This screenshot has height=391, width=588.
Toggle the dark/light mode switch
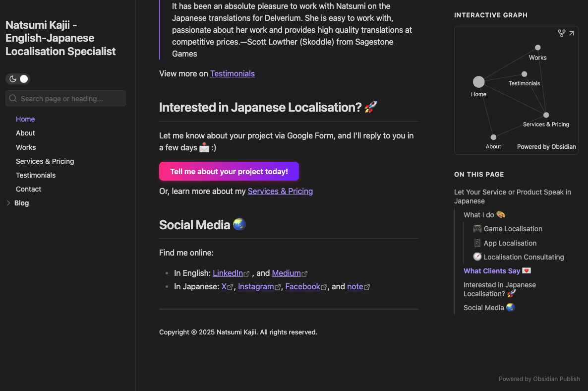pos(18,79)
